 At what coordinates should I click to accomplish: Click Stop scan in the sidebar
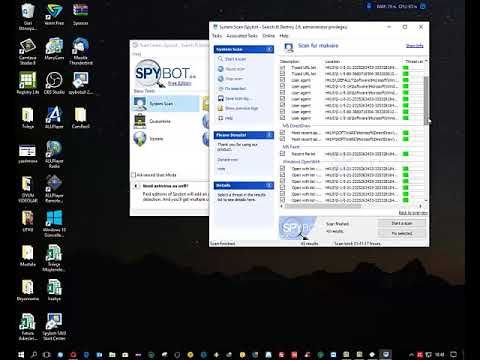tap(234, 79)
